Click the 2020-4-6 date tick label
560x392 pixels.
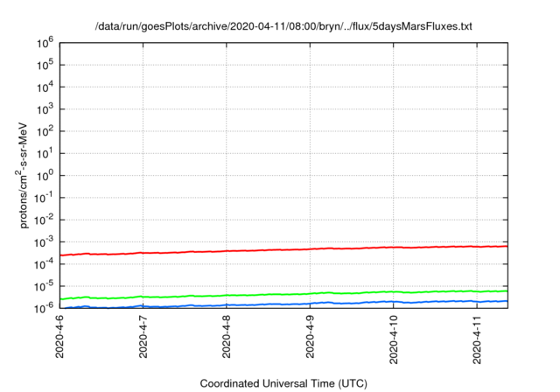point(59,336)
